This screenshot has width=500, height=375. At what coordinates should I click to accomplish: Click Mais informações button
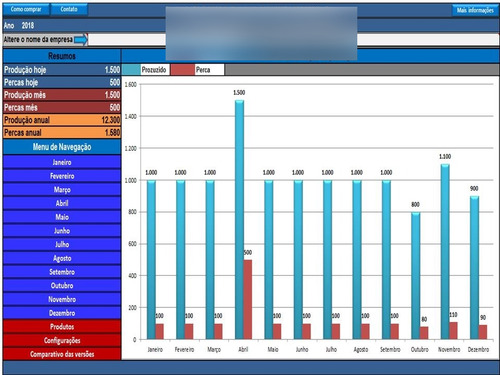pyautogui.click(x=475, y=10)
